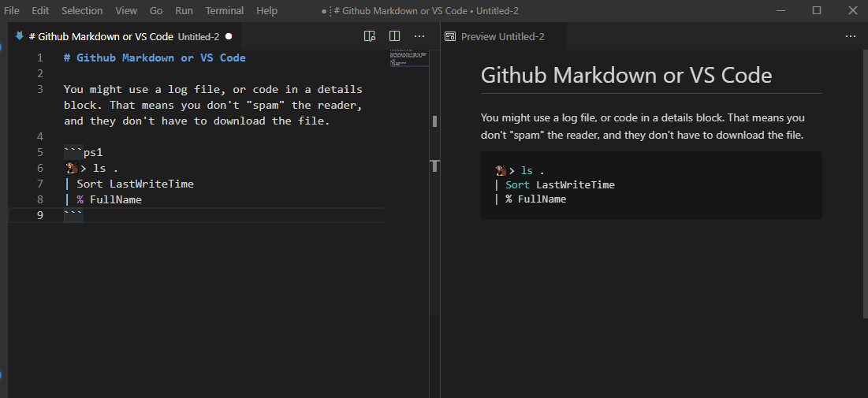Click '| Sort LastWriteTime' in the editor
The image size is (868, 398).
pyautogui.click(x=129, y=184)
